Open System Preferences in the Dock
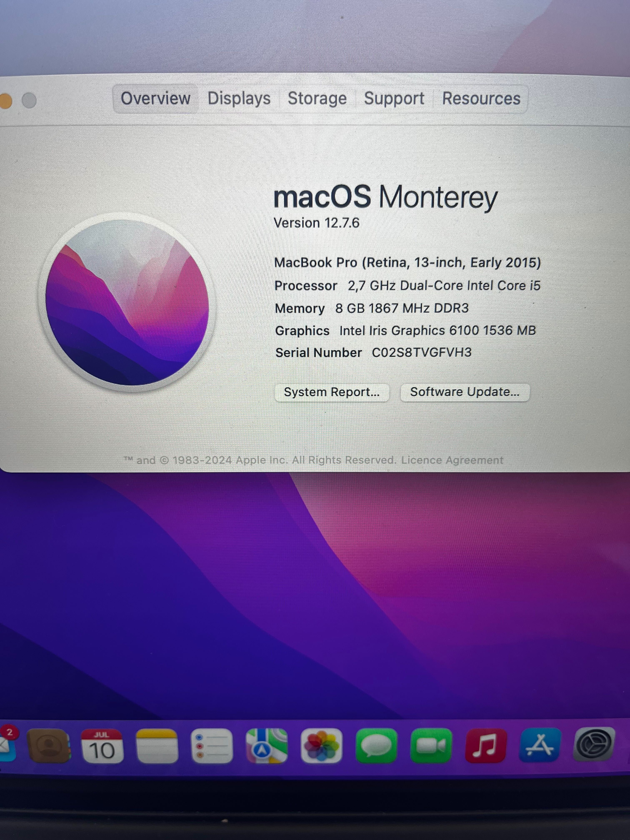 point(594,744)
